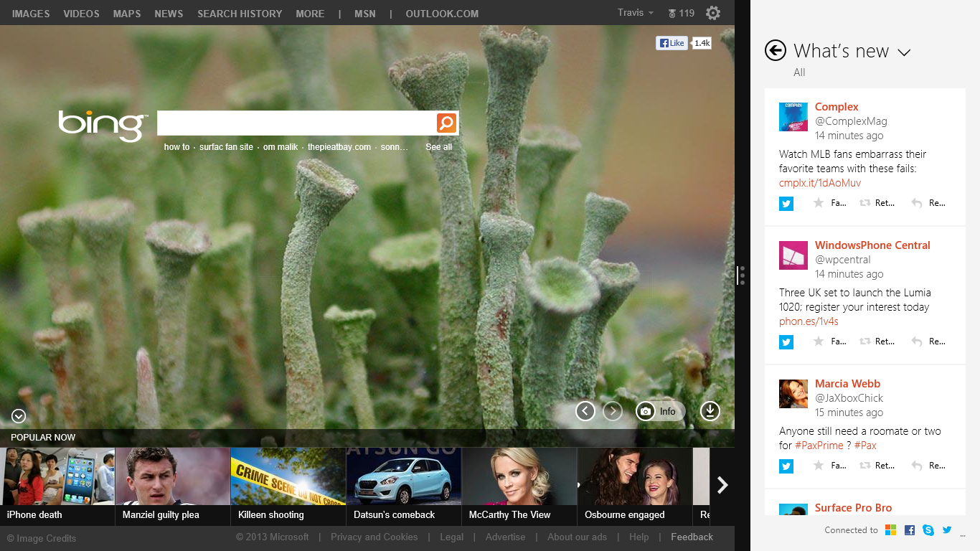The width and height of the screenshot is (980, 551).
Task: Favorite the Complex tweet with star
Action: [x=819, y=203]
